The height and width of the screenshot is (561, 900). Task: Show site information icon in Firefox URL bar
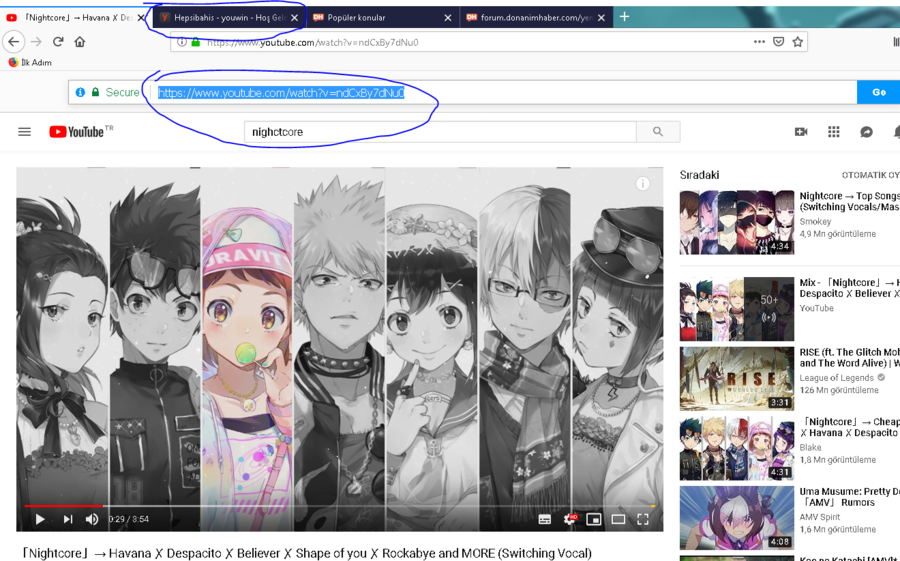(181, 42)
